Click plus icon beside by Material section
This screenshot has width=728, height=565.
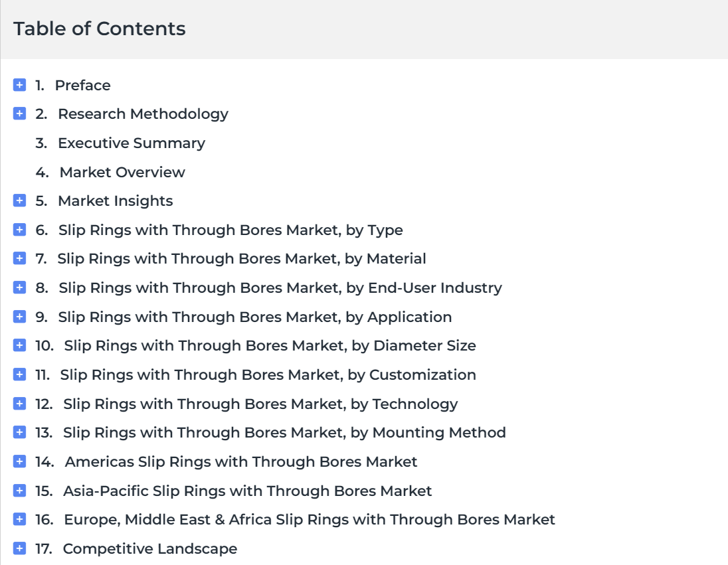tap(19, 258)
